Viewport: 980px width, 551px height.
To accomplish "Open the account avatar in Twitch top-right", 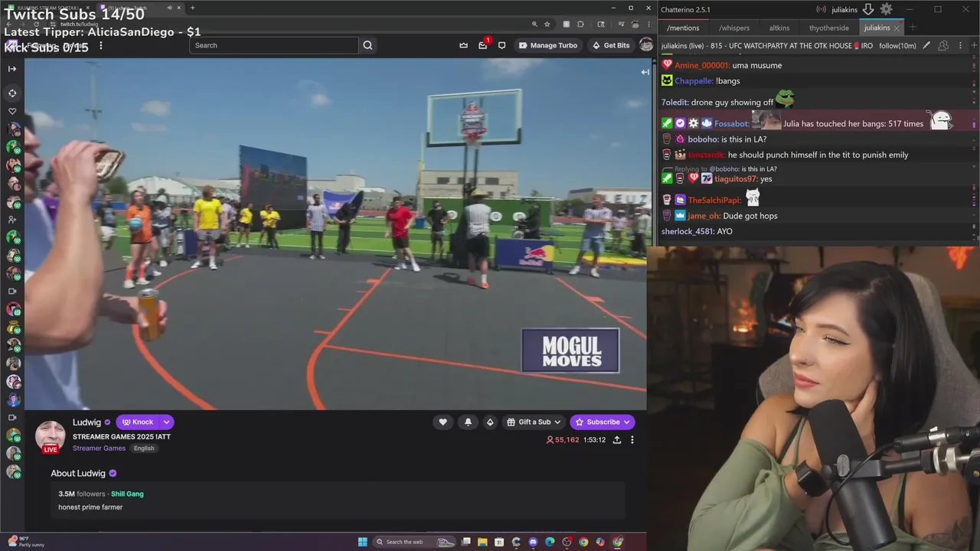I will pos(645,45).
